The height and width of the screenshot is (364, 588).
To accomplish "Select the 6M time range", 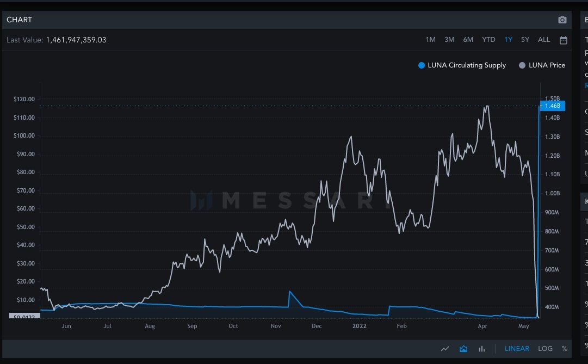I will point(468,40).
